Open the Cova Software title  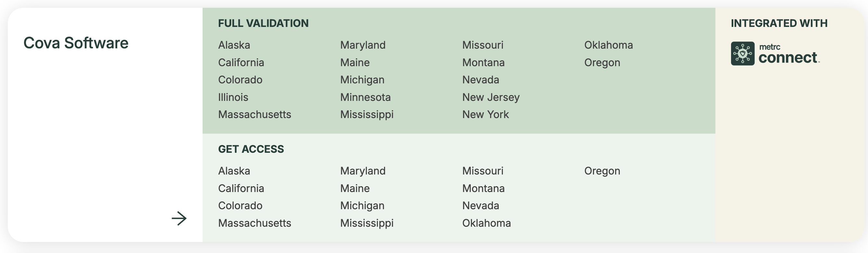pos(76,43)
